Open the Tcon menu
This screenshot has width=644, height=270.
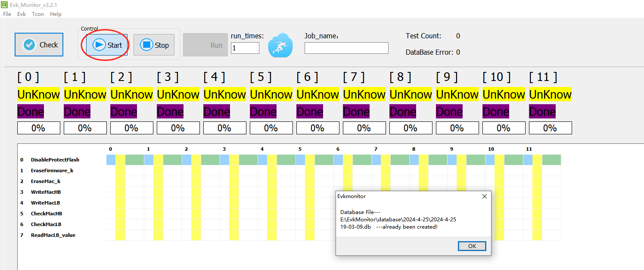pos(37,14)
